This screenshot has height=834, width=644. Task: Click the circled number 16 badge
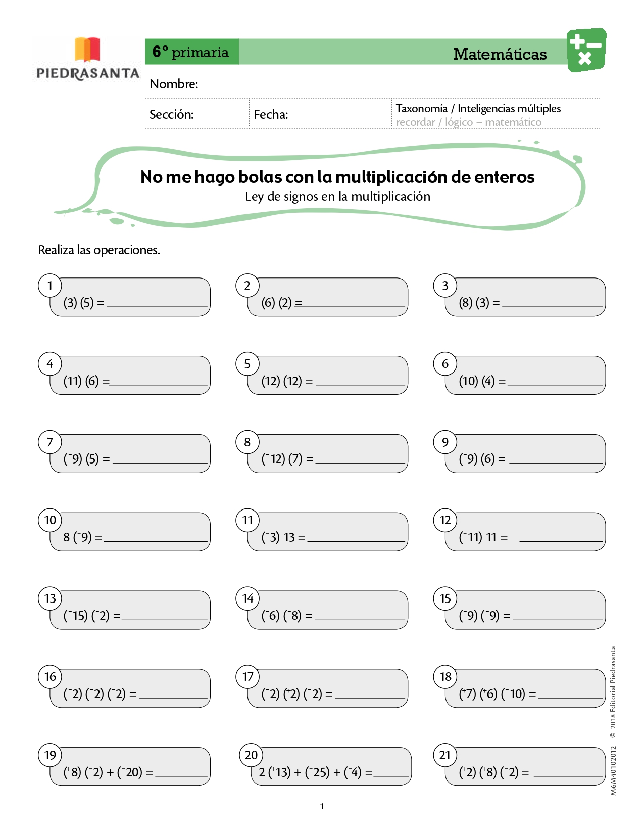(49, 677)
